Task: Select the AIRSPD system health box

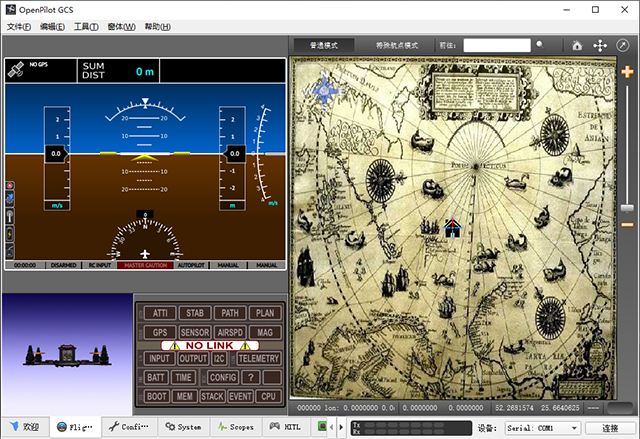Action: (x=230, y=332)
